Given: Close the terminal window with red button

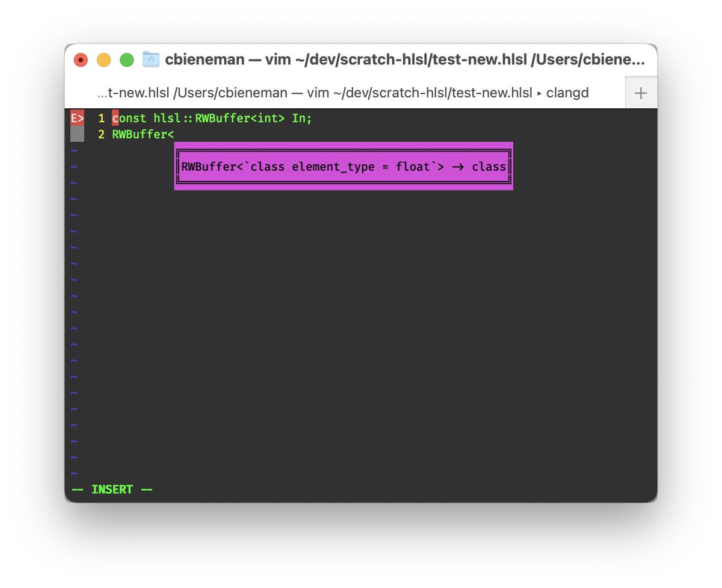Looking at the screenshot, I should point(80,60).
